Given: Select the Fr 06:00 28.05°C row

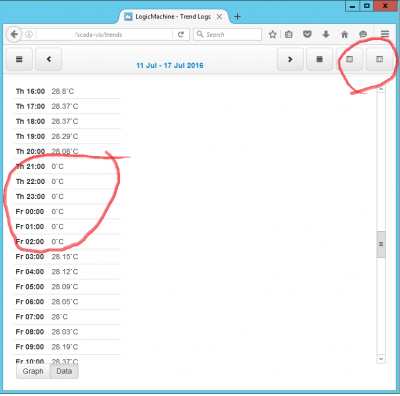Looking at the screenshot, I should 67,302.
